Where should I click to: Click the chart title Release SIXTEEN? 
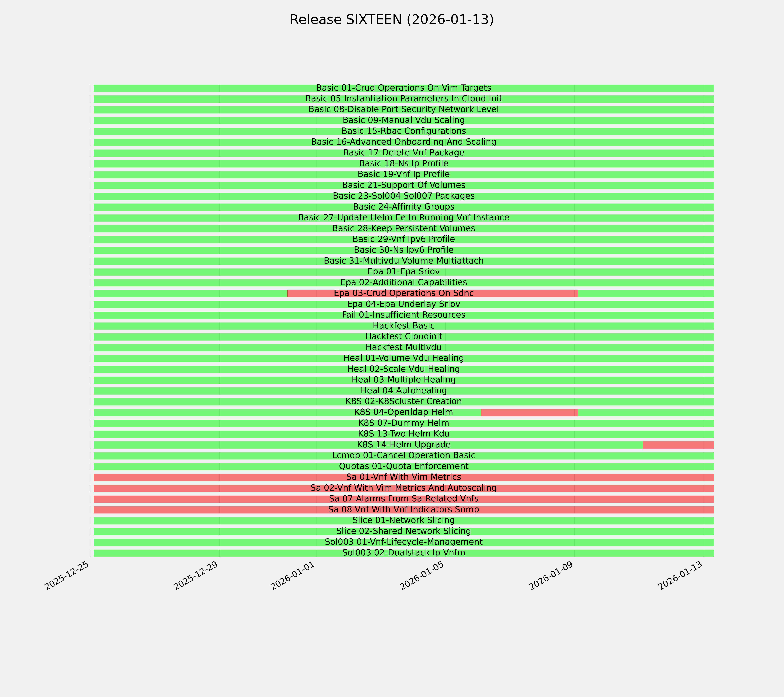(392, 20)
